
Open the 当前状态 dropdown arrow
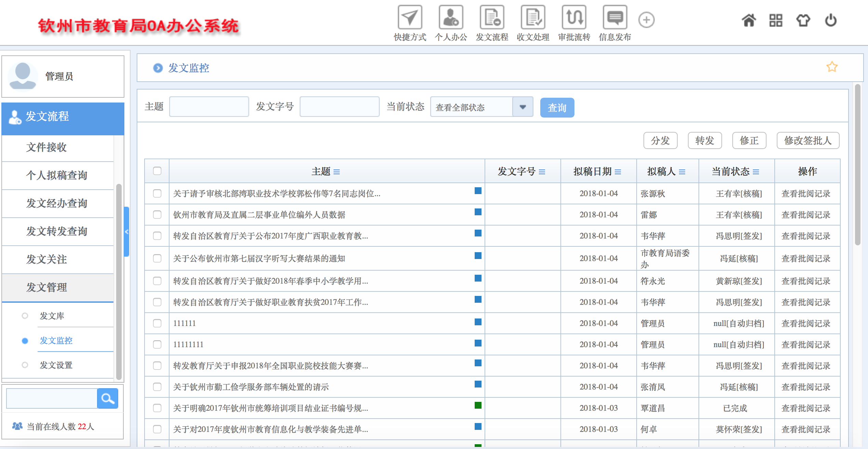click(523, 107)
